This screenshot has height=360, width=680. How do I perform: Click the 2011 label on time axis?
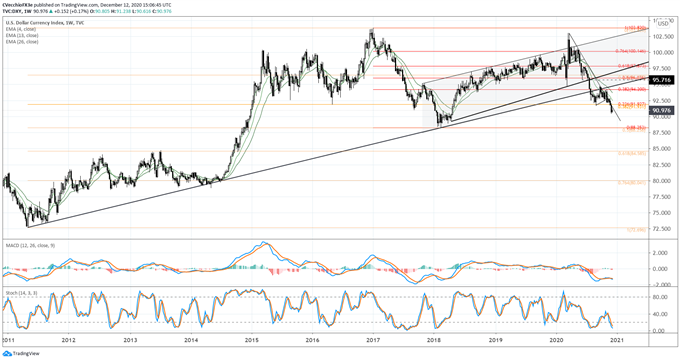8,340
